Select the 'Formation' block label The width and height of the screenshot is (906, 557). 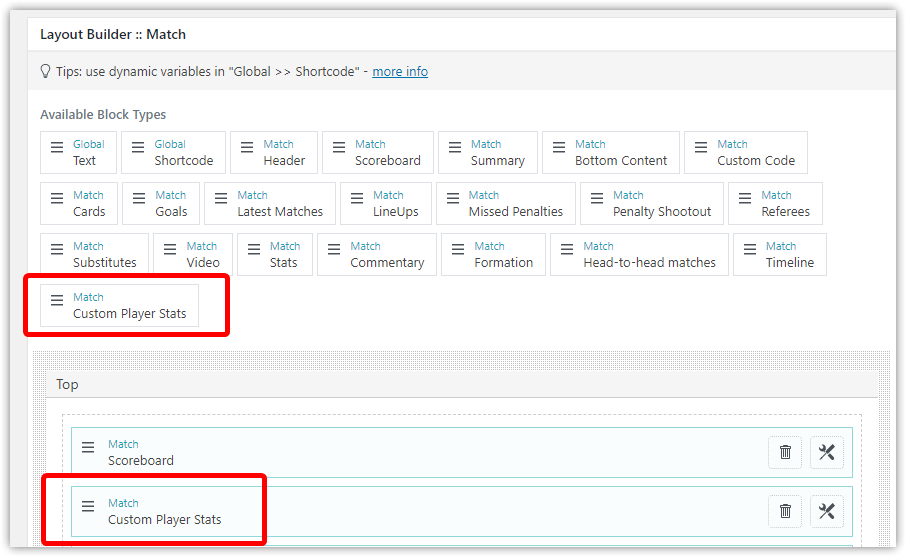503,262
